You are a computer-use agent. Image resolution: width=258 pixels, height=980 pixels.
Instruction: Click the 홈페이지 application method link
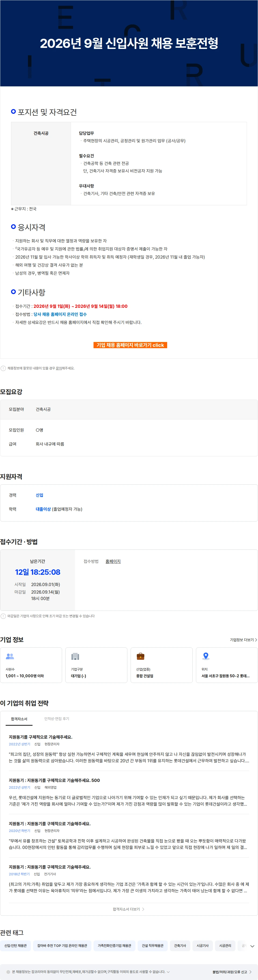[x=113, y=561]
